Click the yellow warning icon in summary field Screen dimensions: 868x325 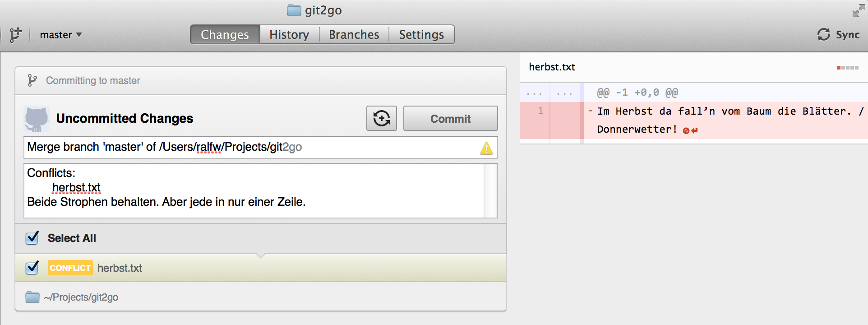tap(486, 148)
